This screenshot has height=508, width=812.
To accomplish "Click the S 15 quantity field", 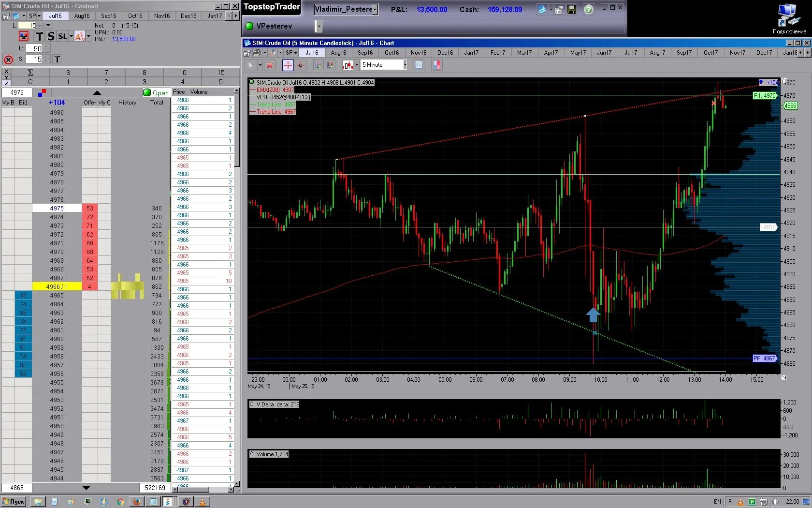I will point(34,59).
